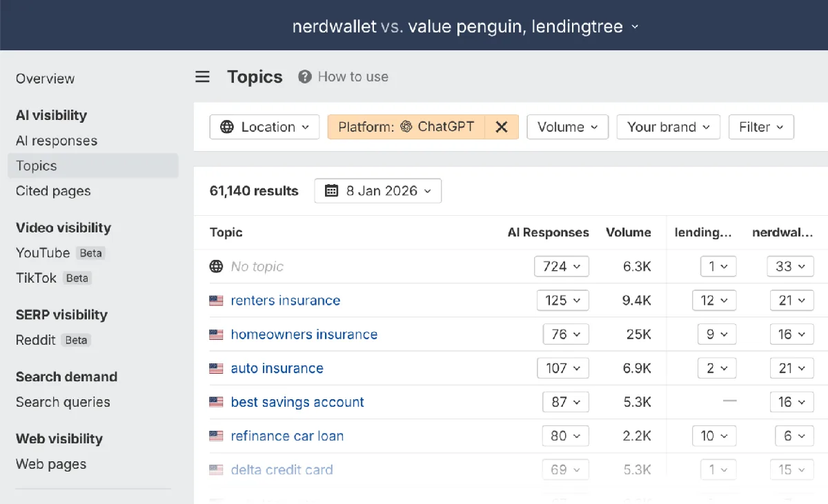This screenshot has width=828, height=504.
Task: Open Web pages in the sidebar
Action: point(51,464)
